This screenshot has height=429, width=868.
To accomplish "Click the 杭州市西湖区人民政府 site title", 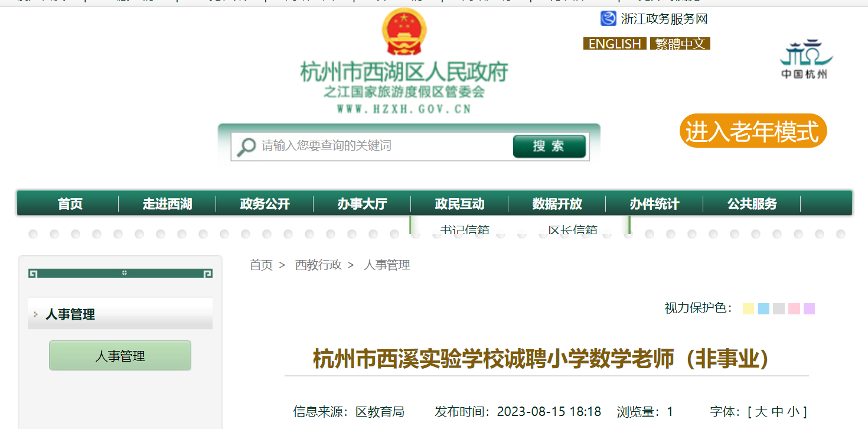I will 404,72.
